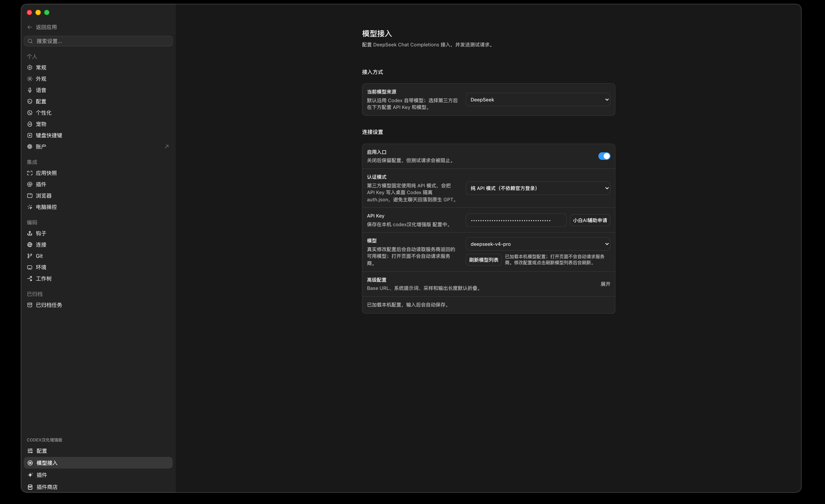The image size is (825, 504).
Task: Click the sliders icon beside 配置 in CODEX汉化增强版
Action: coord(30,451)
